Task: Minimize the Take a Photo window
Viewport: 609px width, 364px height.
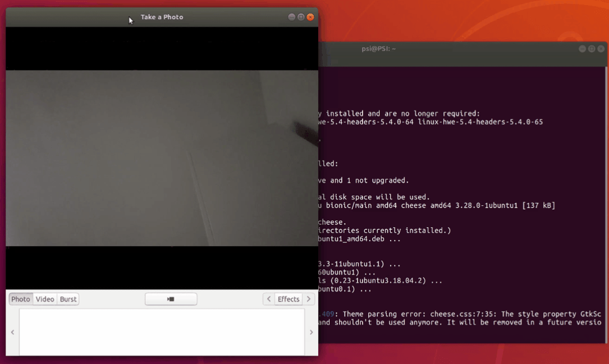Action: (292, 17)
